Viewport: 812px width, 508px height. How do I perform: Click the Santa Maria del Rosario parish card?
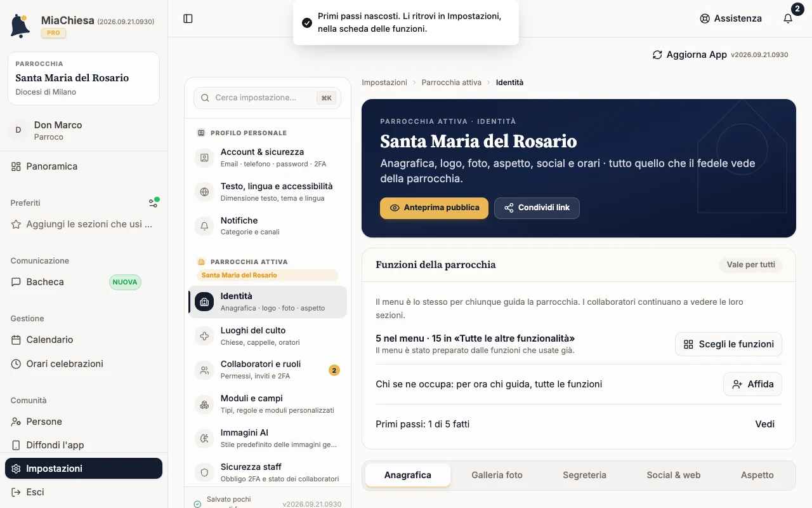(84, 78)
